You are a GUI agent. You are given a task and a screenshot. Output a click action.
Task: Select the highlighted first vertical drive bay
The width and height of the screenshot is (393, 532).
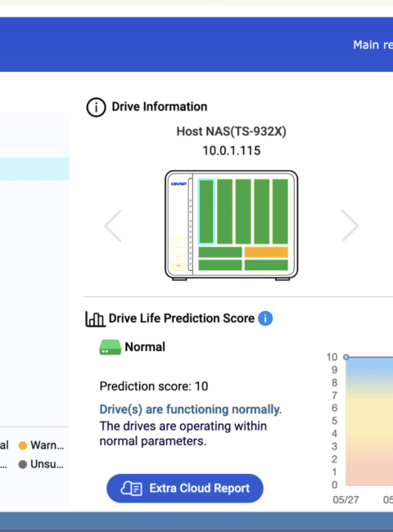[206, 211]
